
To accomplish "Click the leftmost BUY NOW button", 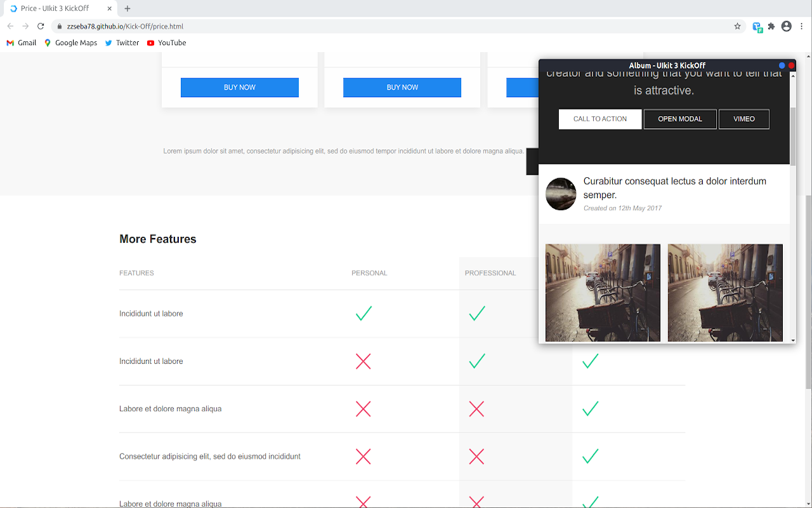I will coord(239,87).
